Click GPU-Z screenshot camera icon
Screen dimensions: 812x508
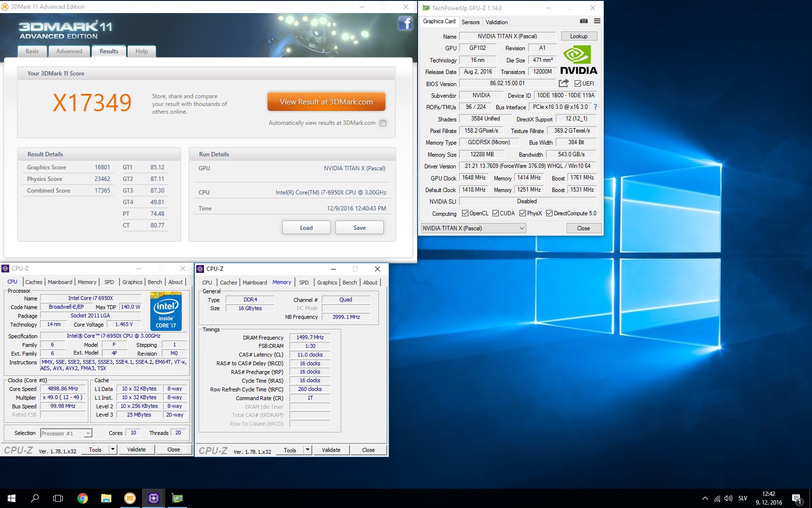coord(583,21)
